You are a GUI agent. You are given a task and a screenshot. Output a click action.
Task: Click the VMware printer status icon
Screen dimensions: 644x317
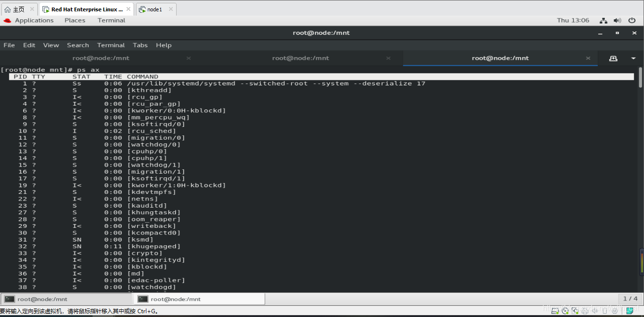[x=585, y=311]
